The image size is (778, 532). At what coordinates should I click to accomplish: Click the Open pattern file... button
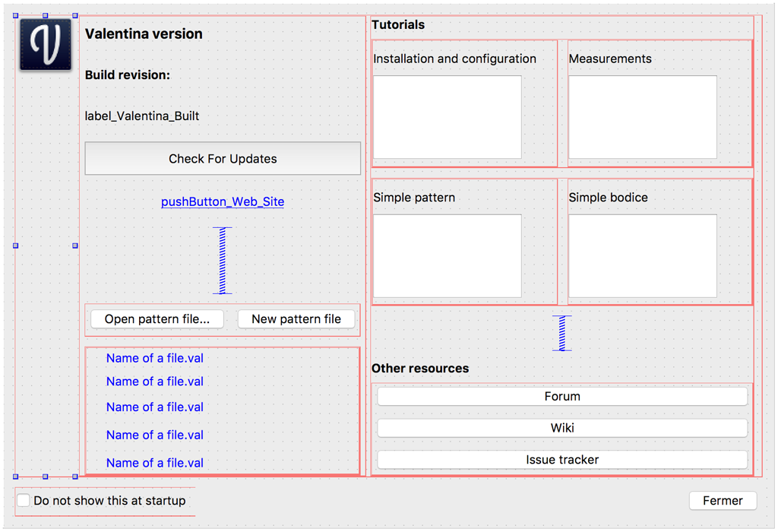pos(157,318)
